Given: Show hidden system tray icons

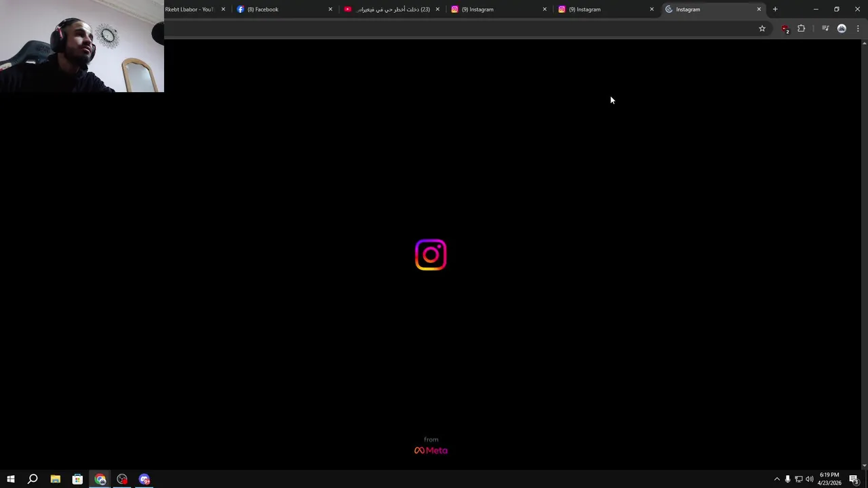Looking at the screenshot, I should 777,479.
